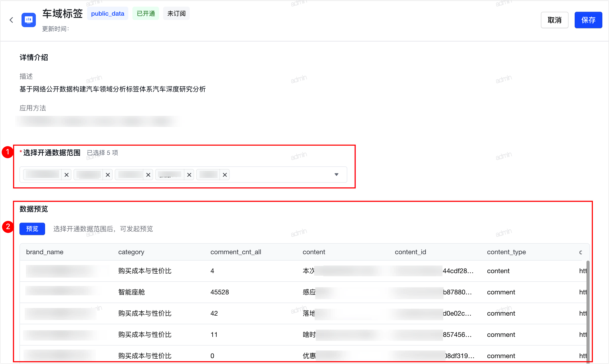Click the content_type column header
Viewport: 609px width, 364px height.
[x=507, y=252]
